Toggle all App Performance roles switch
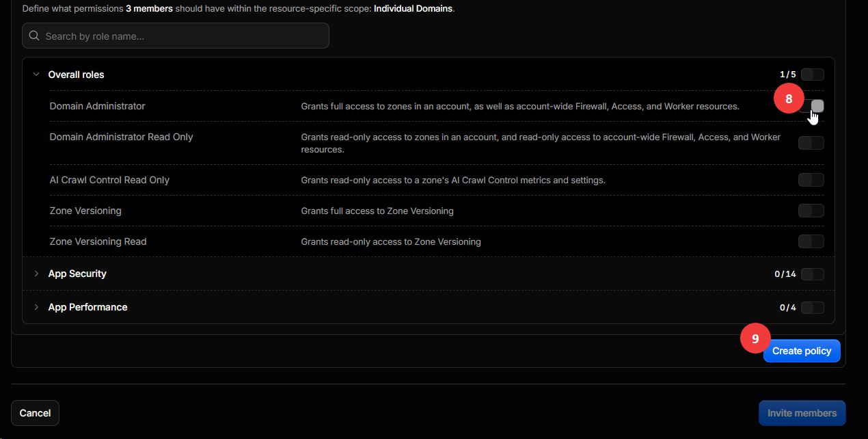 [812, 308]
